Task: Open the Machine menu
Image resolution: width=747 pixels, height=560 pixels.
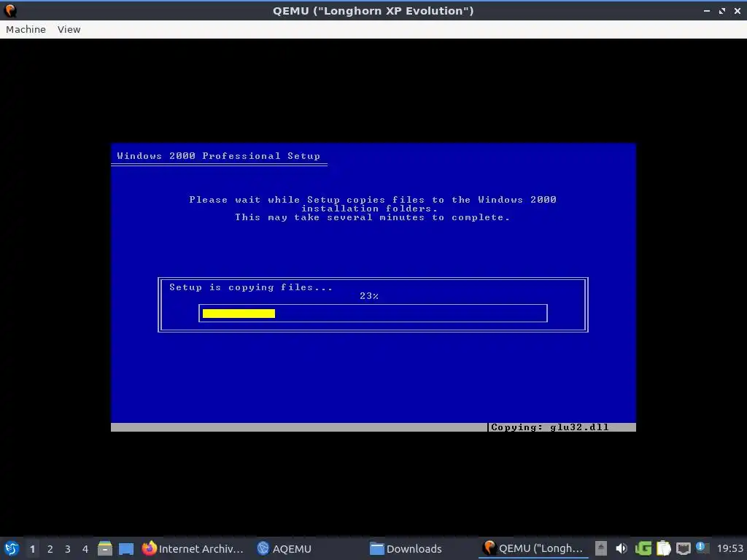Action: [26, 29]
